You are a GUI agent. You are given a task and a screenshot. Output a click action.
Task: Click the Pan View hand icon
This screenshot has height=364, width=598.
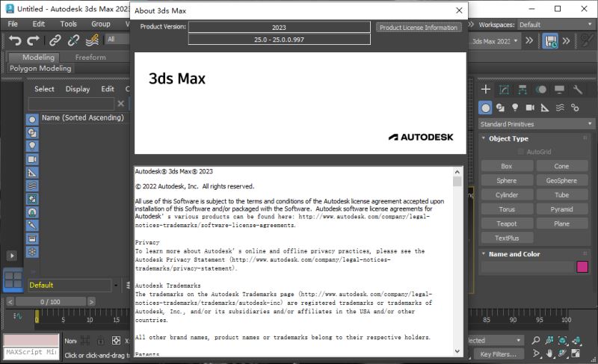[x=549, y=354]
